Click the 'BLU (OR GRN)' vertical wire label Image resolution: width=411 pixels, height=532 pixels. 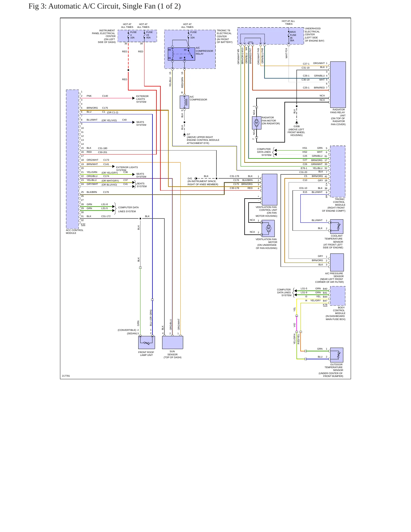[x=151, y=318]
